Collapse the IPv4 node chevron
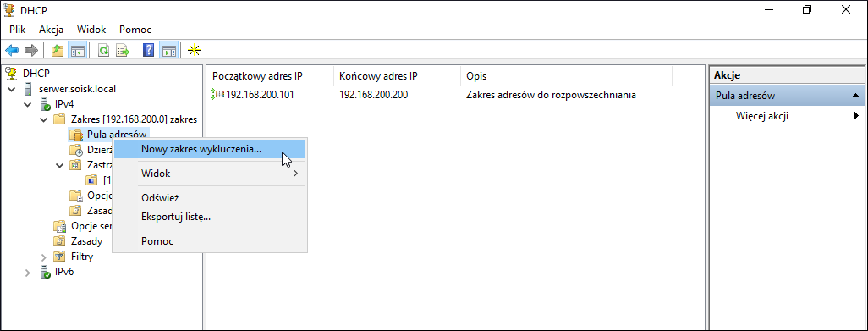Screen dimensions: 868x331 coord(27,104)
